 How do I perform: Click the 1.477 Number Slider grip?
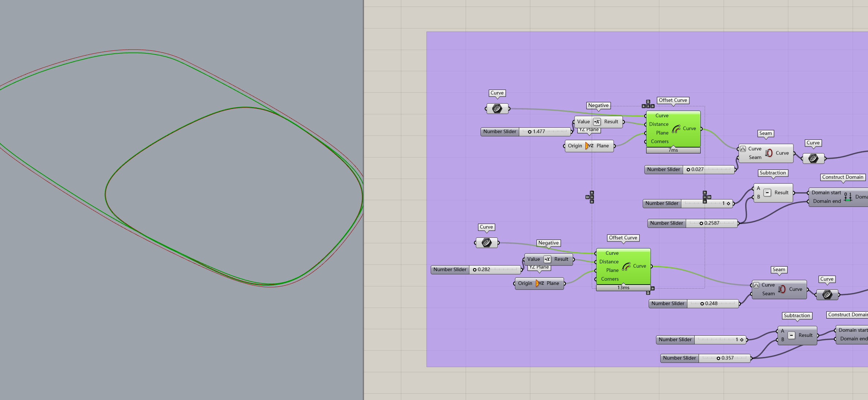click(530, 132)
